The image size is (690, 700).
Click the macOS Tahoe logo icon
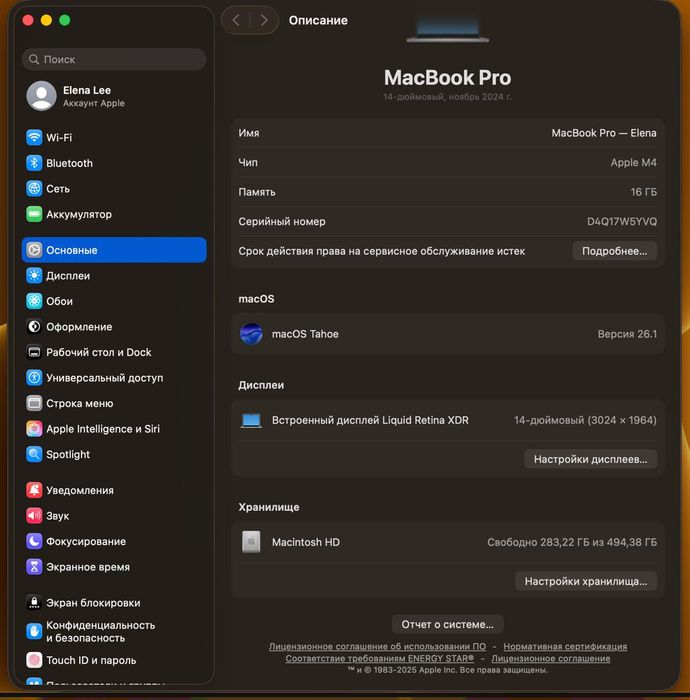[251, 334]
